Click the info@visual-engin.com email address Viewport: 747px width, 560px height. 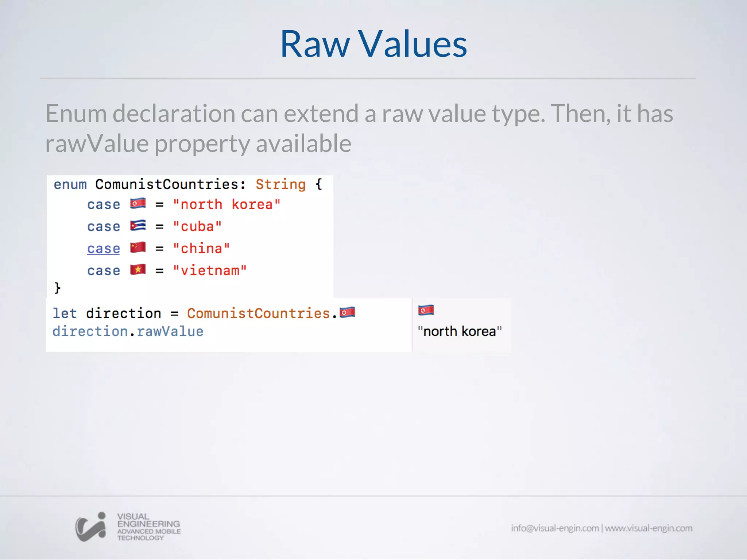554,528
